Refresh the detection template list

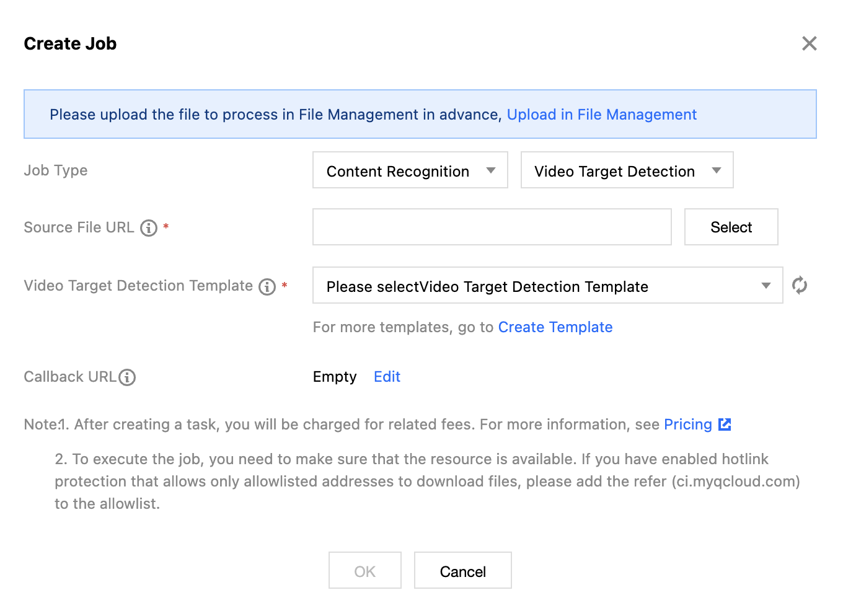click(x=800, y=285)
